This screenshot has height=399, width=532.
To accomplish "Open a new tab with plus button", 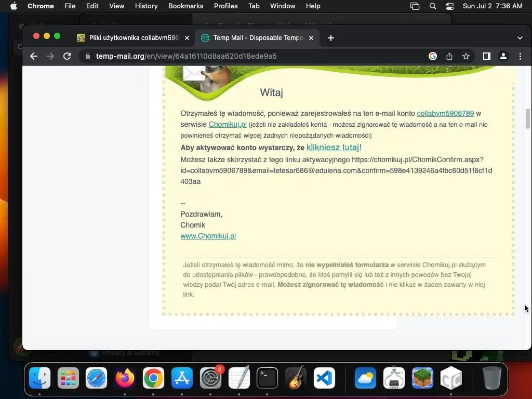I will click(331, 38).
